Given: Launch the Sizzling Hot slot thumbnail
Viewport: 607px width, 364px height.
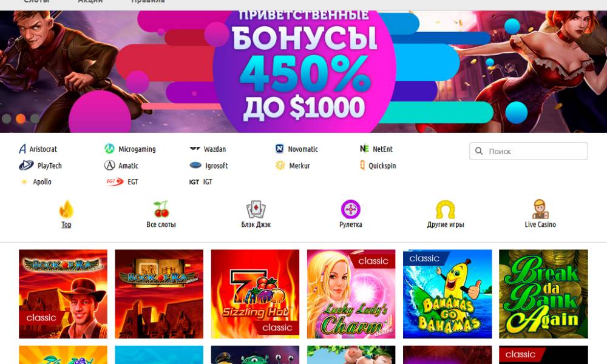Looking at the screenshot, I should coord(255,294).
